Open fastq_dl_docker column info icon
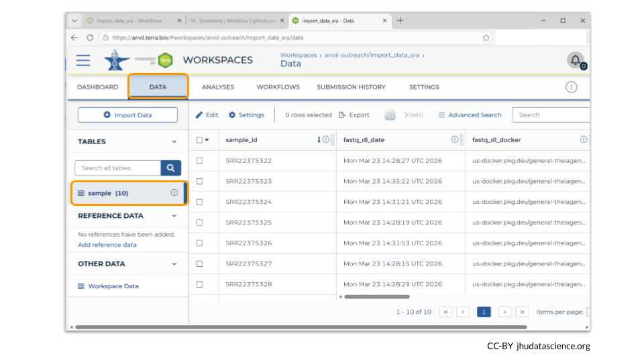This screenshot has height=362, width=644. click(583, 139)
